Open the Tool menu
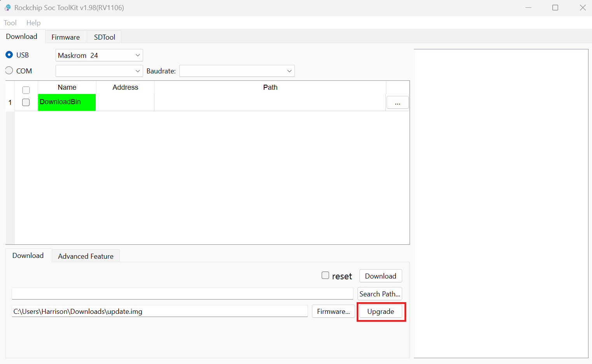 click(x=10, y=23)
